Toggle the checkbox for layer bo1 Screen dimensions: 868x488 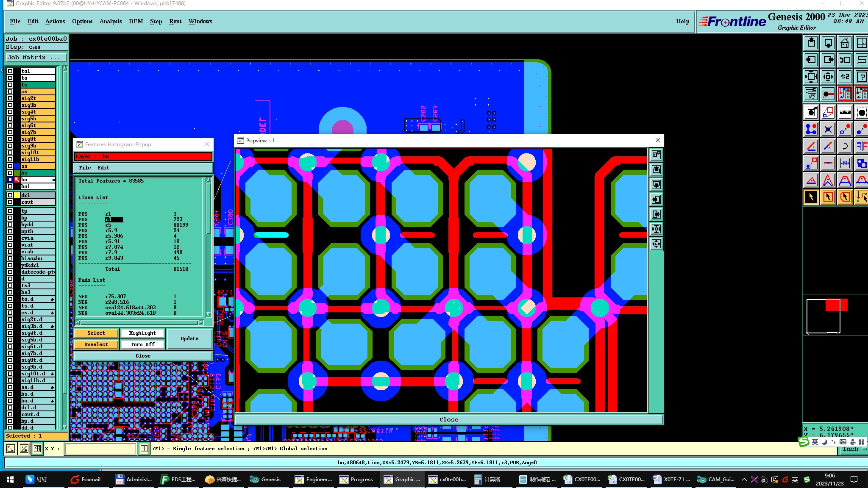pyautogui.click(x=10, y=186)
